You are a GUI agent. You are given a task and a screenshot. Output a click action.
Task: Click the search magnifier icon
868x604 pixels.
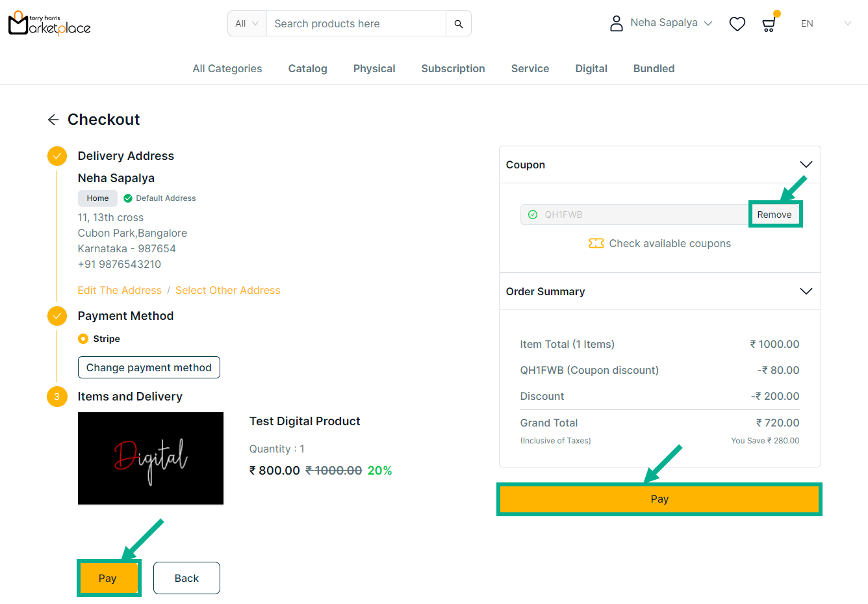(x=458, y=24)
